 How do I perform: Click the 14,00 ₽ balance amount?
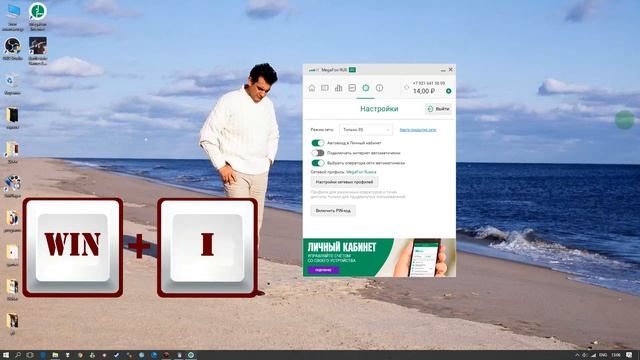tap(424, 91)
